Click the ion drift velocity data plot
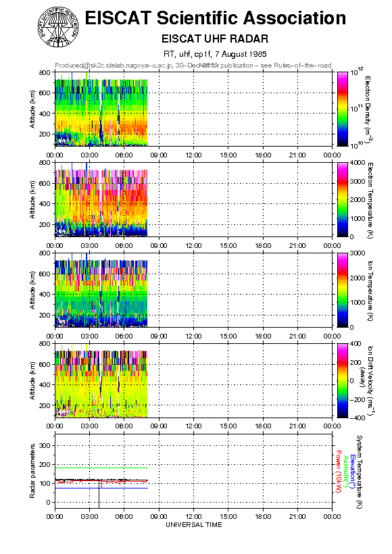This screenshot has width=392, height=554. coord(101,380)
